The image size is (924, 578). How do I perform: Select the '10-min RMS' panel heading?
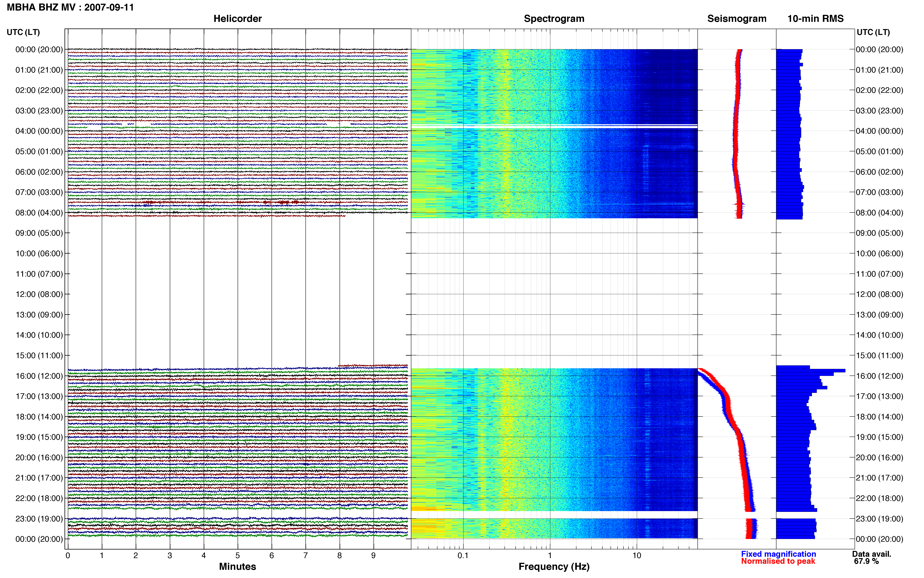pos(816,19)
